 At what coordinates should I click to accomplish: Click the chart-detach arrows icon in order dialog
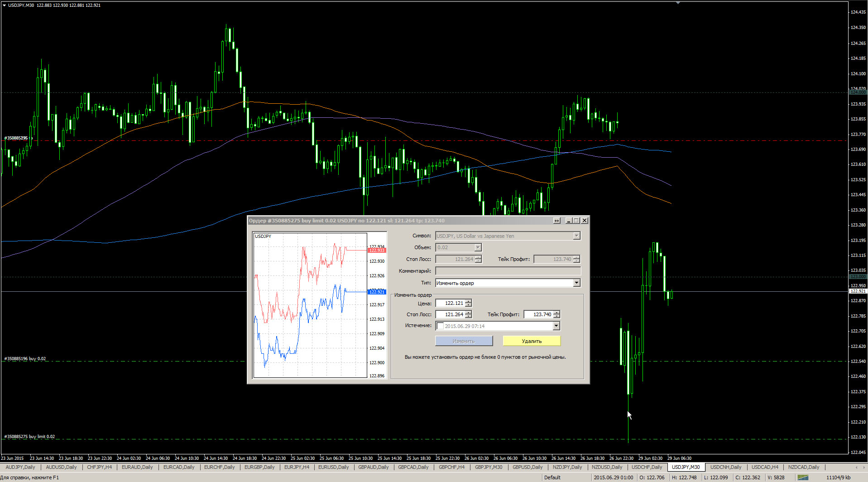pyautogui.click(x=556, y=221)
